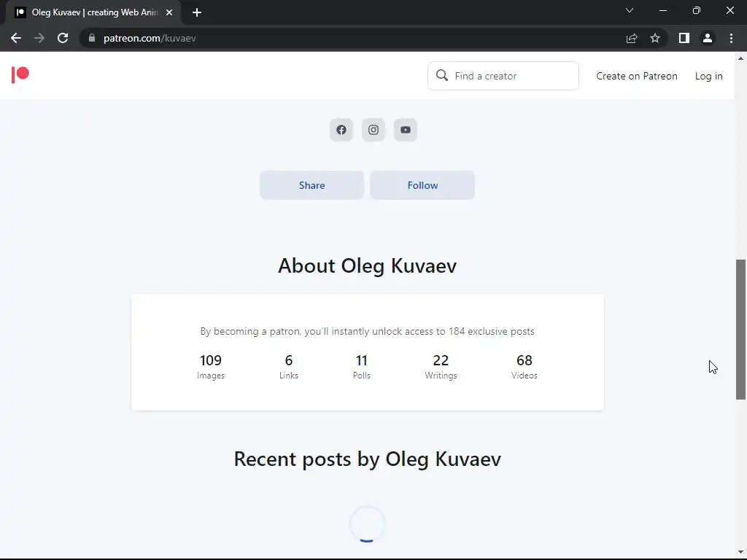Viewport: 747px width, 560px height.
Task: Click the scrollbar down arrow
Action: coord(740,553)
